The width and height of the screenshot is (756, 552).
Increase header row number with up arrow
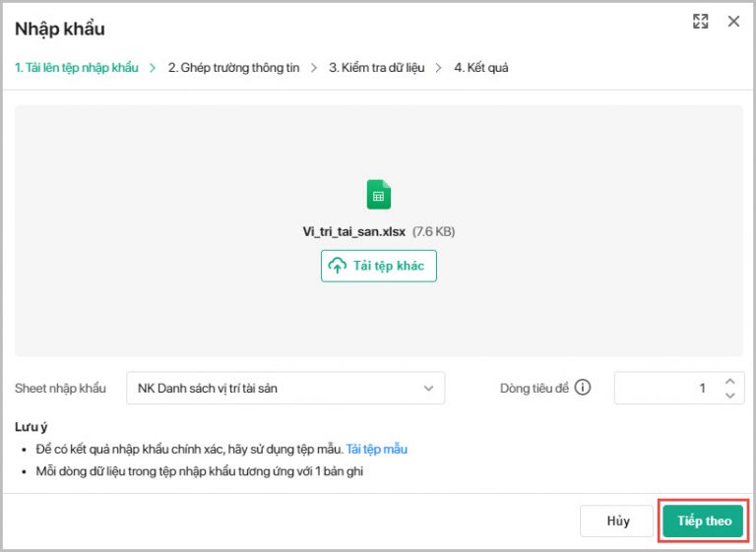click(729, 382)
